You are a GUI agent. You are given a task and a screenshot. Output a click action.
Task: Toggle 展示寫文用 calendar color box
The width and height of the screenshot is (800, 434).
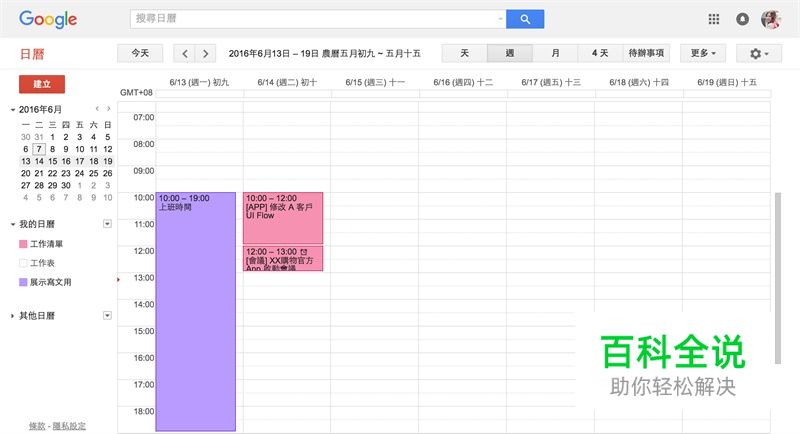click(23, 282)
